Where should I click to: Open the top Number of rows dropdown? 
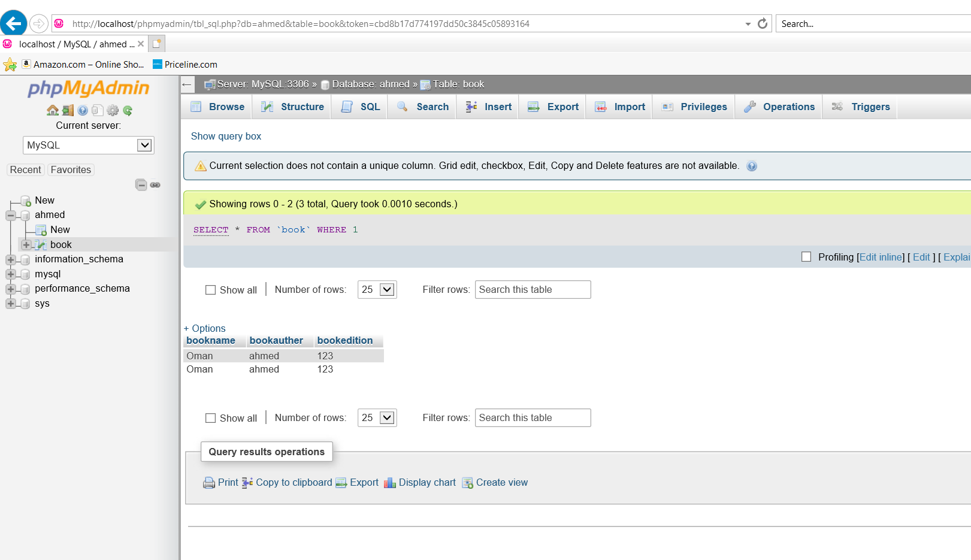377,290
